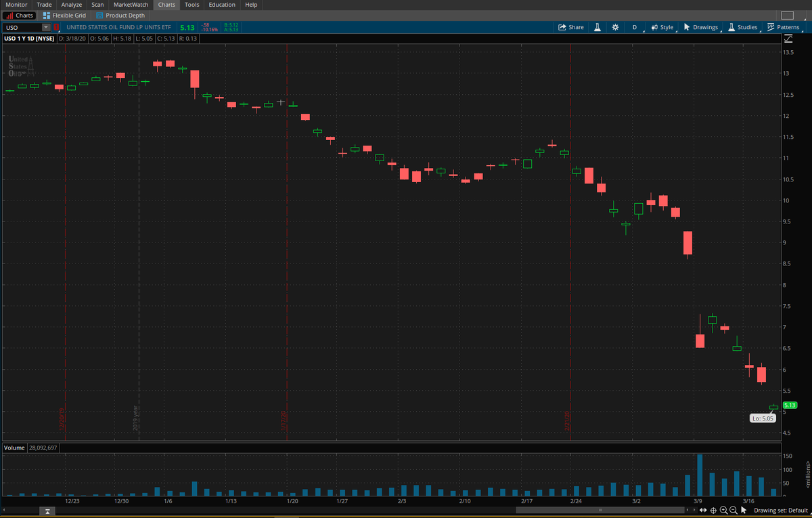Click the zoom in magnifier icon

(x=723, y=511)
